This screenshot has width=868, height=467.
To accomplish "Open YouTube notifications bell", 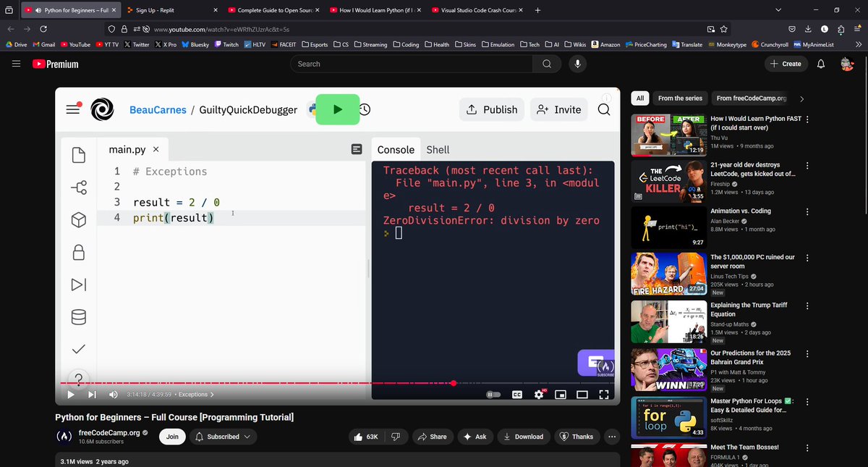I will [x=821, y=64].
